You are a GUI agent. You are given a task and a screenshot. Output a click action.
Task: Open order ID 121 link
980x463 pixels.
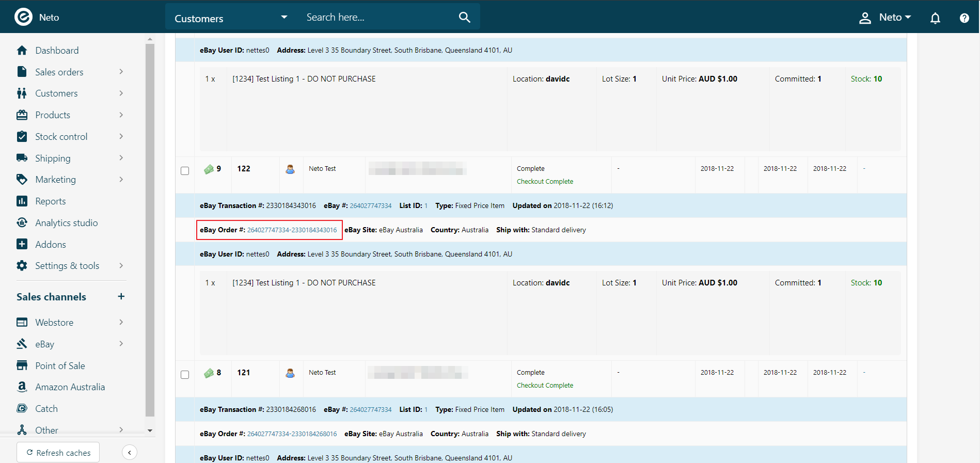[x=244, y=373]
